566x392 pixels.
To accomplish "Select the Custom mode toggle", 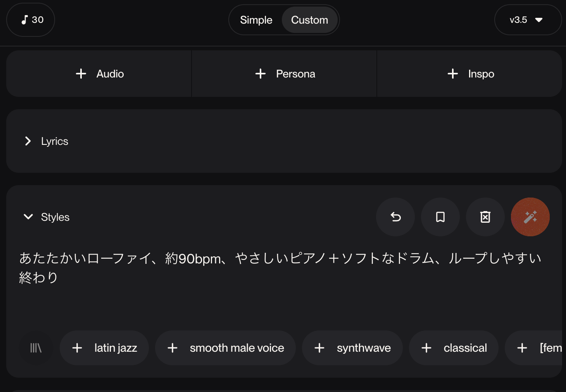I will [309, 20].
